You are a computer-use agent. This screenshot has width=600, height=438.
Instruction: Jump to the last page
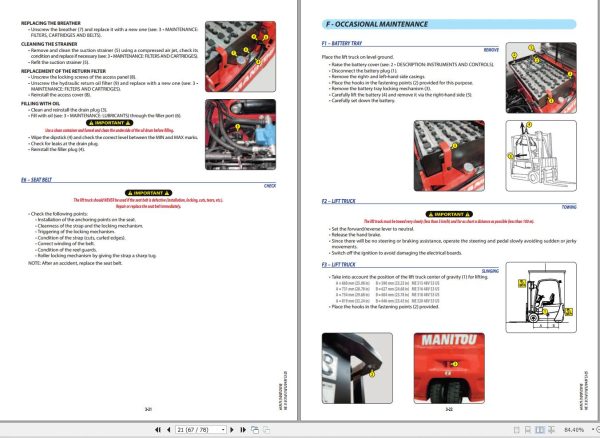(243, 430)
